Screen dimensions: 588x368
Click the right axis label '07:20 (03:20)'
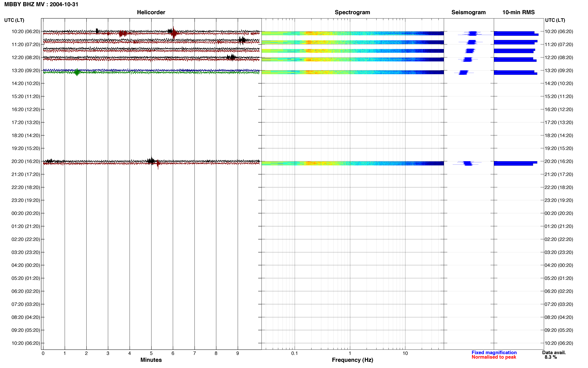click(559, 304)
